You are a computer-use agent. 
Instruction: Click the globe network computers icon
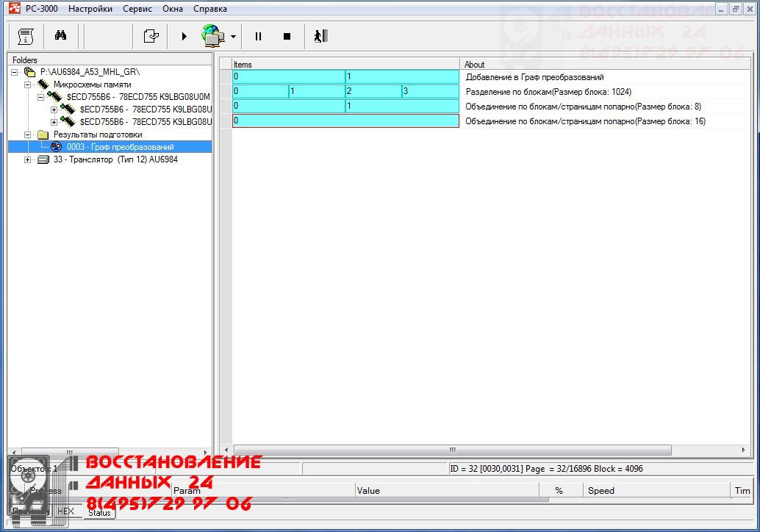[x=212, y=36]
